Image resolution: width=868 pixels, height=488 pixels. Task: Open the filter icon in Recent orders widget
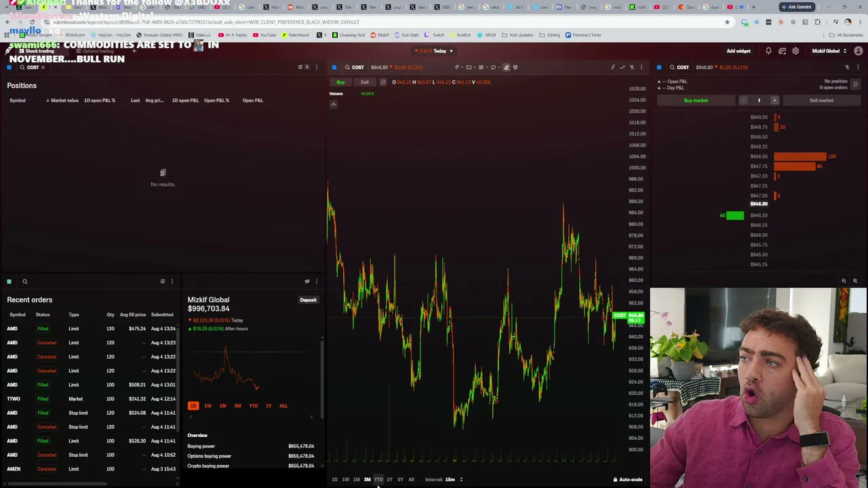[163, 281]
